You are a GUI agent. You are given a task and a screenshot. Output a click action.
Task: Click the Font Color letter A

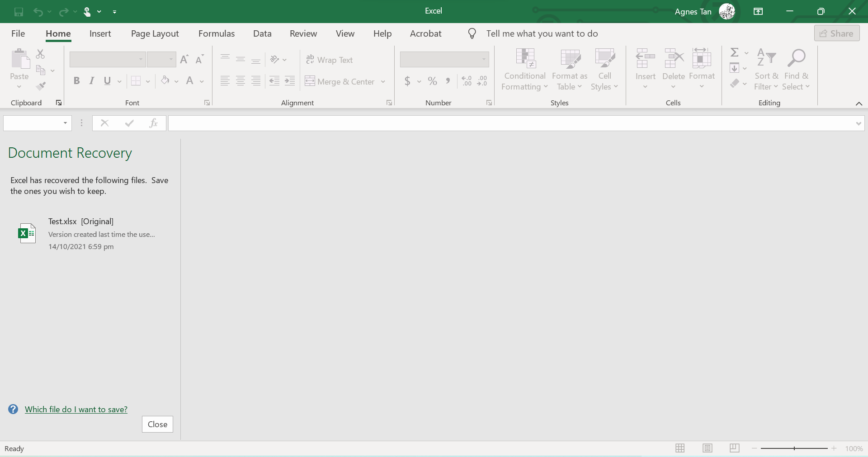[190, 81]
